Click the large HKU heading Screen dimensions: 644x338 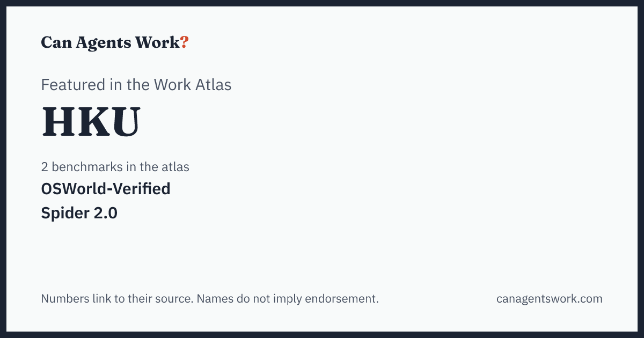coord(91,123)
